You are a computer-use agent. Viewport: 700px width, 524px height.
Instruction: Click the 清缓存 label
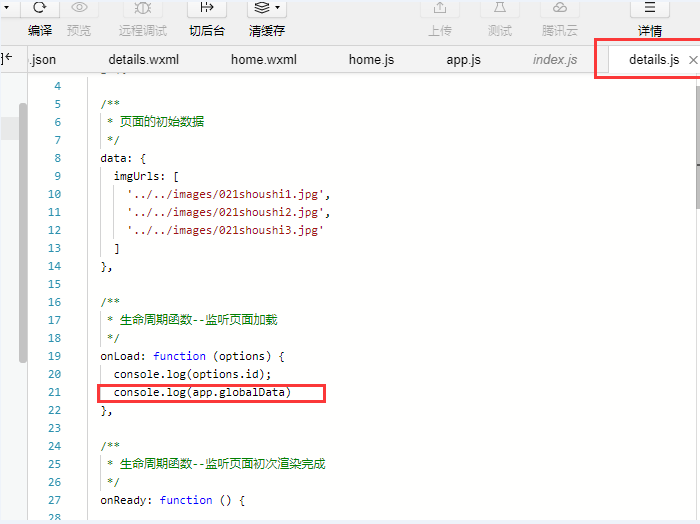pyautogui.click(x=267, y=31)
